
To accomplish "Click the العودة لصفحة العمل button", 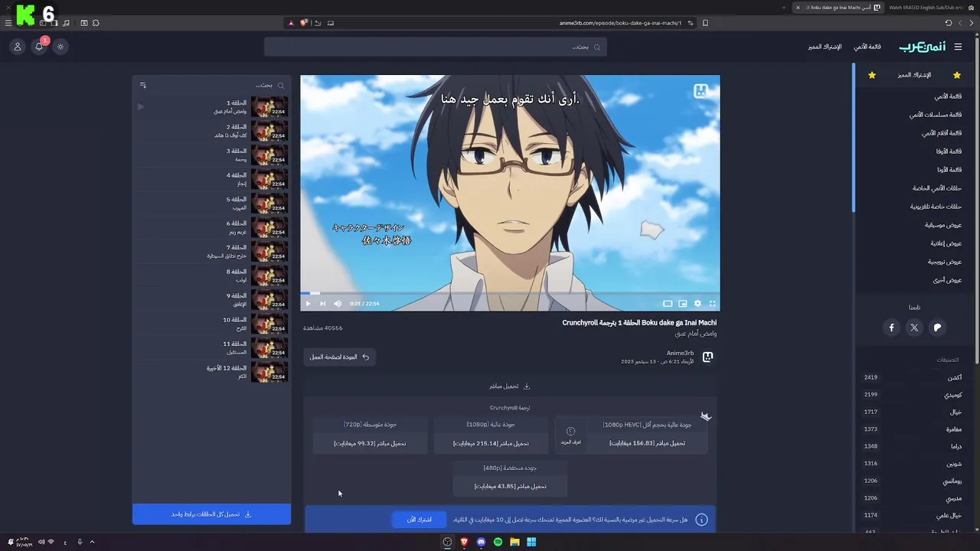I will click(339, 357).
